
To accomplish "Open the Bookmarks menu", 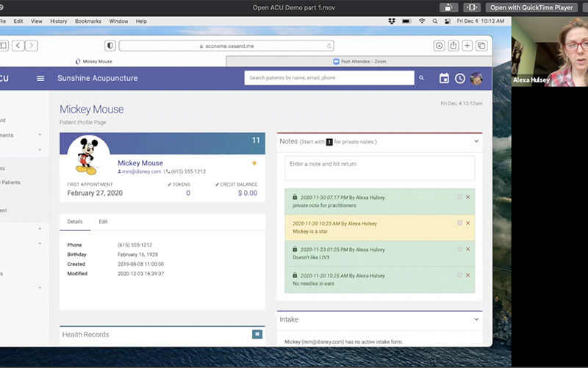I will [x=88, y=21].
